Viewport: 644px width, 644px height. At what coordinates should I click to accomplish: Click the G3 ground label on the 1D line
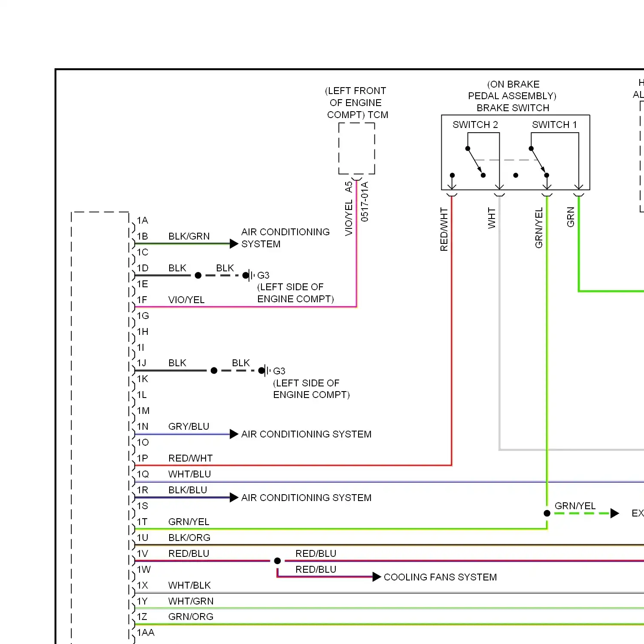(263, 275)
